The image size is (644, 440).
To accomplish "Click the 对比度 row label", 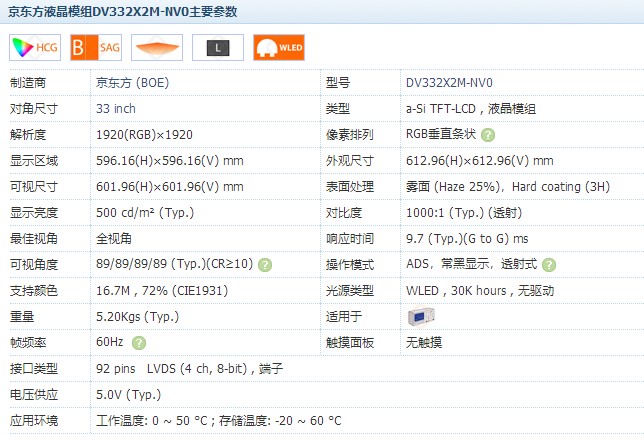I will pos(344,213).
